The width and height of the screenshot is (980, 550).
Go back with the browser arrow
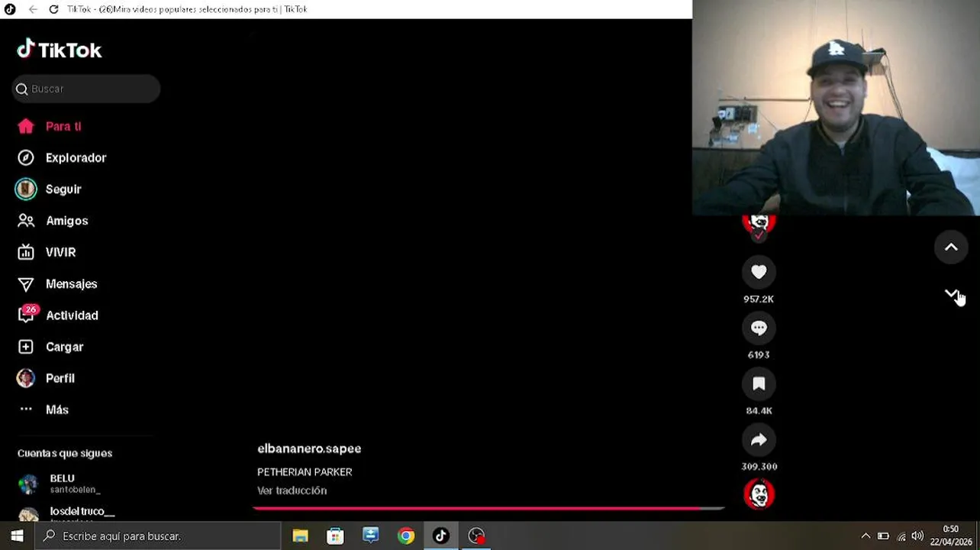coord(33,9)
